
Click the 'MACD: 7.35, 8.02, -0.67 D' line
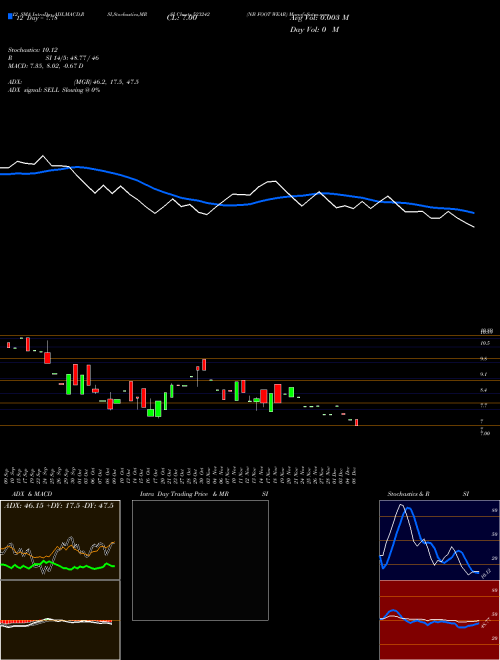[x=45, y=66]
